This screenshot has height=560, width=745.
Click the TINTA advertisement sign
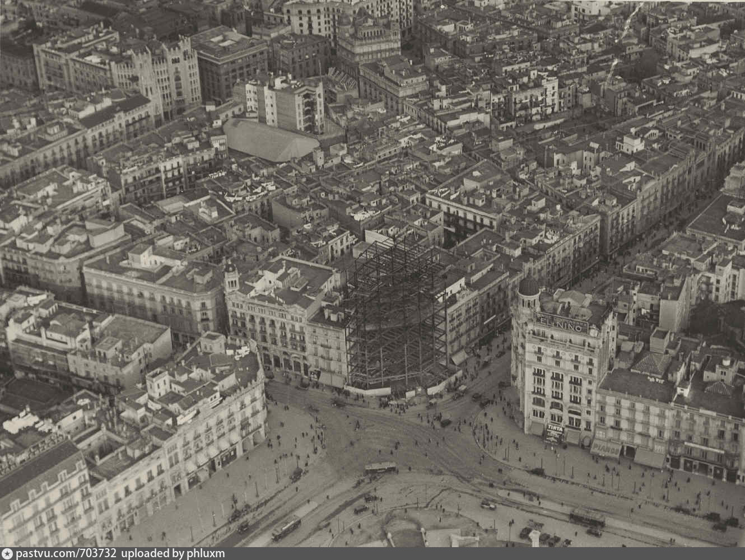click(555, 430)
